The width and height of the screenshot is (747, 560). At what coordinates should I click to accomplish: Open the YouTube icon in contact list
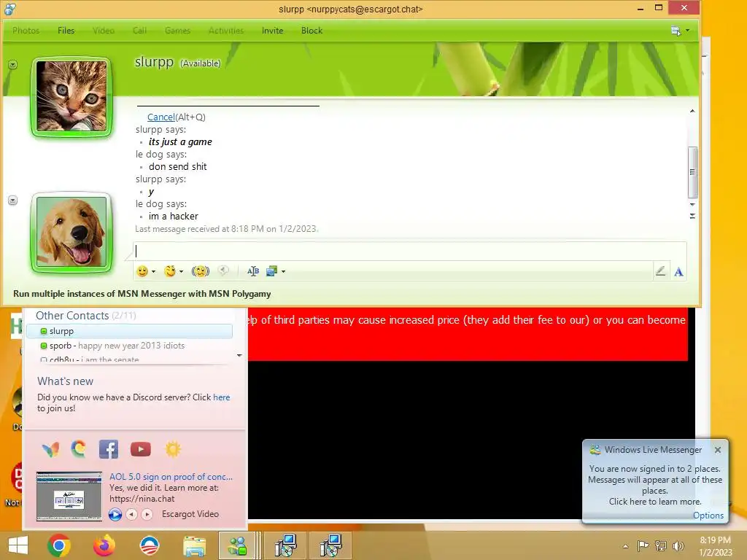(x=141, y=449)
